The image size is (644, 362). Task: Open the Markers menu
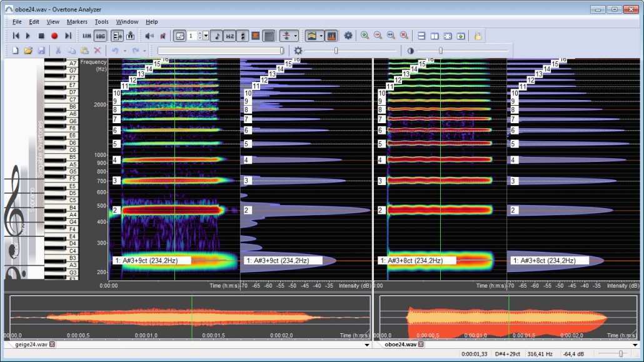(76, 21)
